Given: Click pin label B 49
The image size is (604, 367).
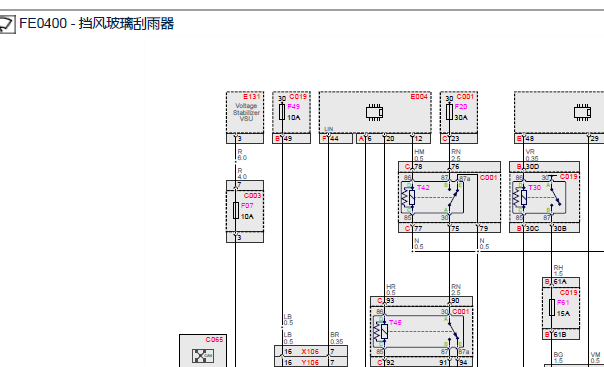Looking at the screenshot, I should coord(284,139).
